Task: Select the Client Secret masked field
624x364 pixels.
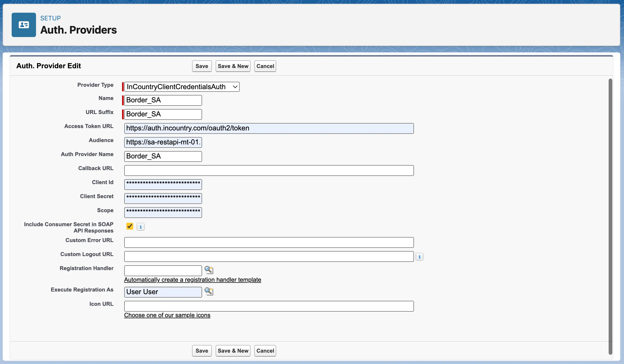Action: [163, 198]
